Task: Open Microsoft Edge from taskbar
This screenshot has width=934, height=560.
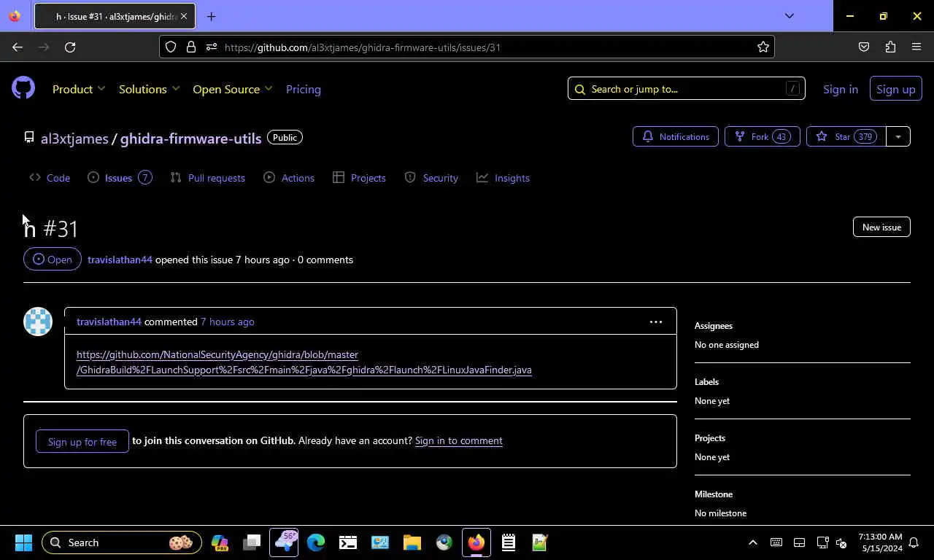Action: tap(316, 542)
